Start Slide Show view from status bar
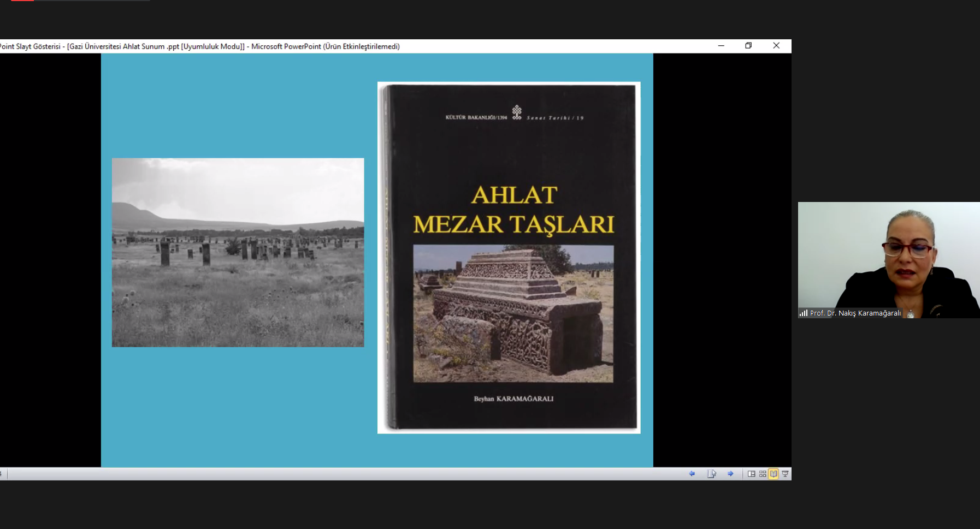The image size is (980, 529). (x=785, y=474)
